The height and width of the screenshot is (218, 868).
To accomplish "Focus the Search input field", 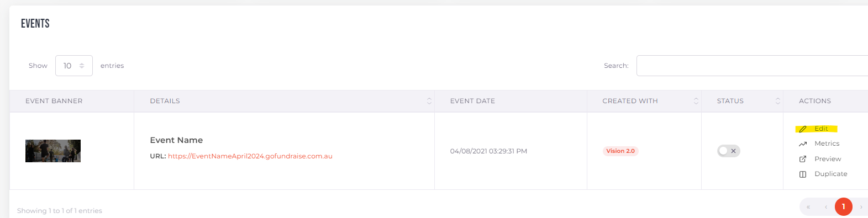I will (x=752, y=66).
